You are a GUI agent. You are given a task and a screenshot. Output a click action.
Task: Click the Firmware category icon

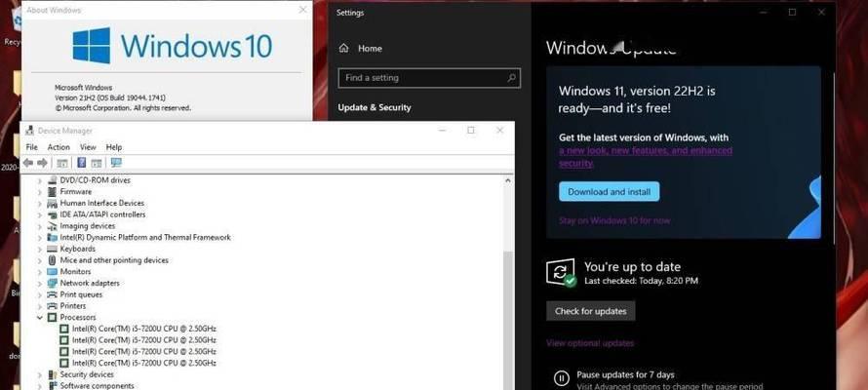point(52,191)
